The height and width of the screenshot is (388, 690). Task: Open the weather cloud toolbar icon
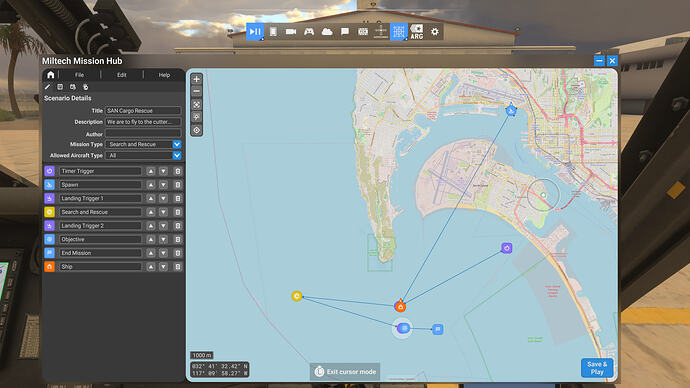(327, 32)
